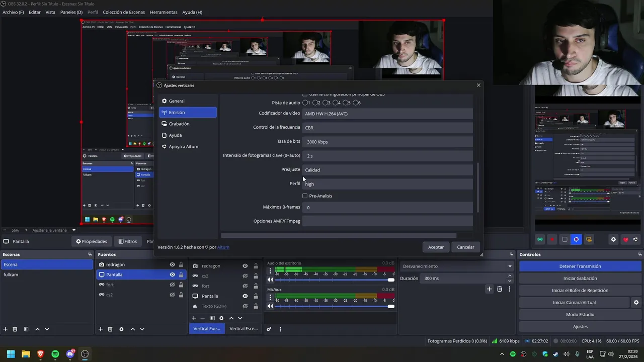Delete scene transition with trash icon
The height and width of the screenshot is (362, 644).
500,289
